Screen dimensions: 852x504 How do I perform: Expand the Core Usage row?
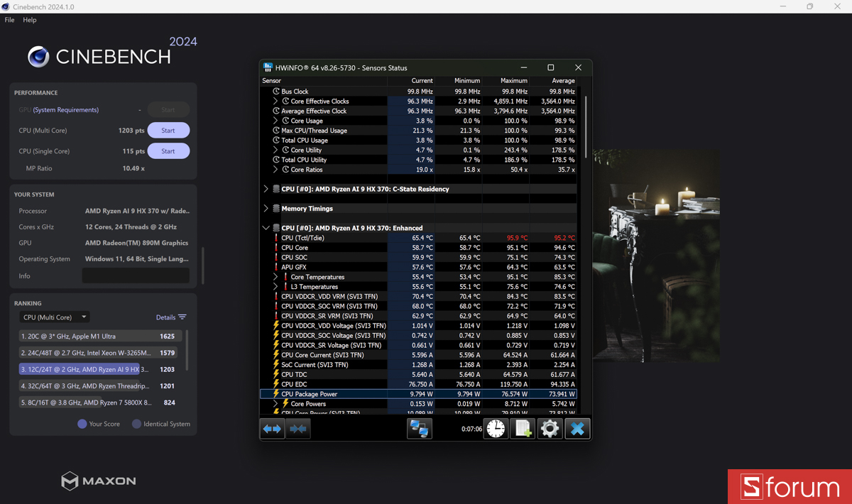(275, 121)
